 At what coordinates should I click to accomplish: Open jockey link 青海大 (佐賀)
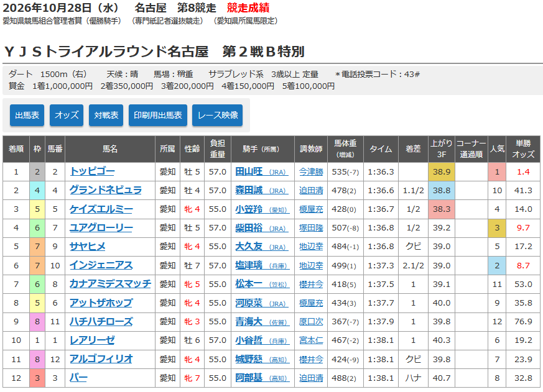coord(262,321)
